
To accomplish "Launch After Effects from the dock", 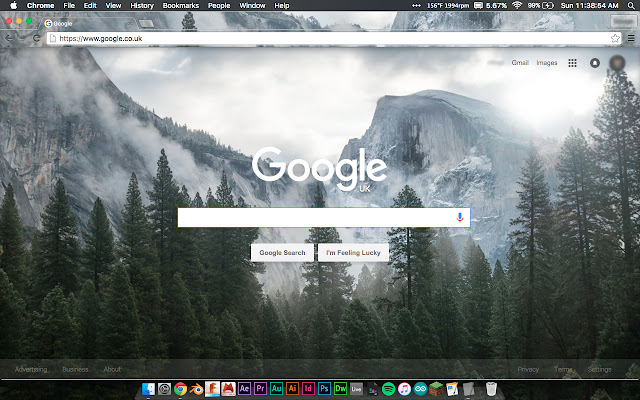I will coord(244,389).
